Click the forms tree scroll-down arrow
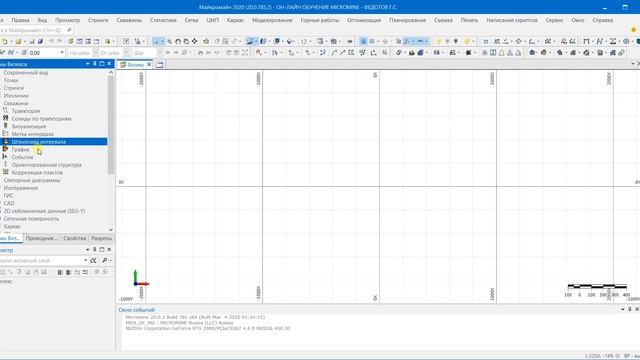This screenshot has height=360, width=640. click(x=111, y=230)
